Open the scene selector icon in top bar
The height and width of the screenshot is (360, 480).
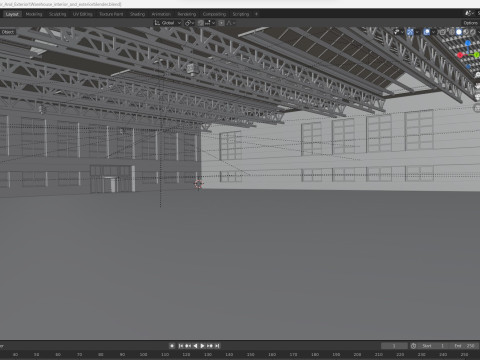pyautogui.click(x=468, y=13)
